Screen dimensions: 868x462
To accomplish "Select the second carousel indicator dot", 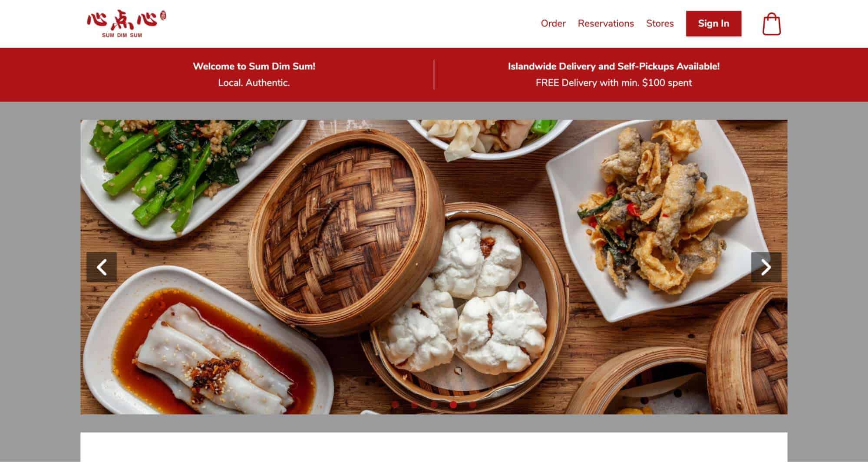I will (414, 405).
